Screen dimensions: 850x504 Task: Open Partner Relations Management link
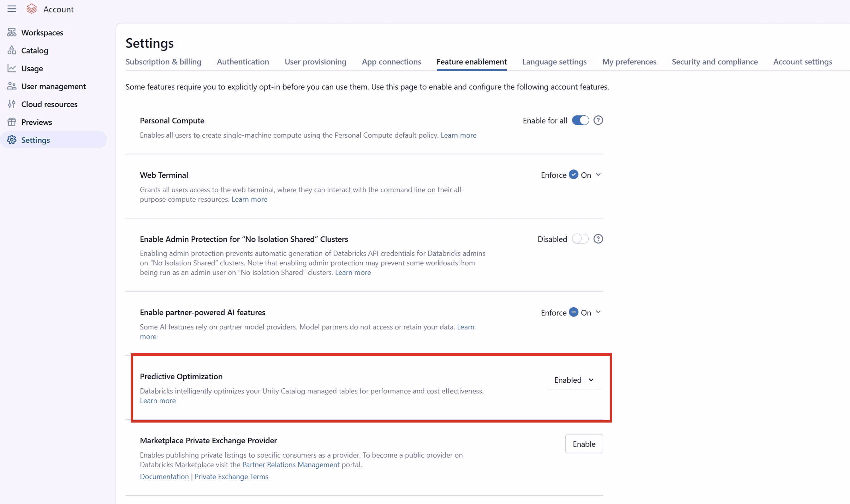pos(291,464)
